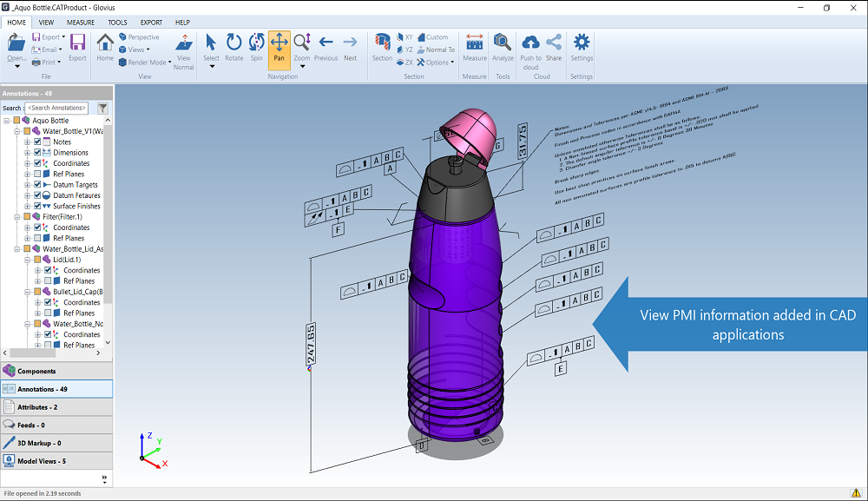Check Ref Planes under Lid(Lid.1)
This screenshot has width=868, height=501.
coord(48,280)
